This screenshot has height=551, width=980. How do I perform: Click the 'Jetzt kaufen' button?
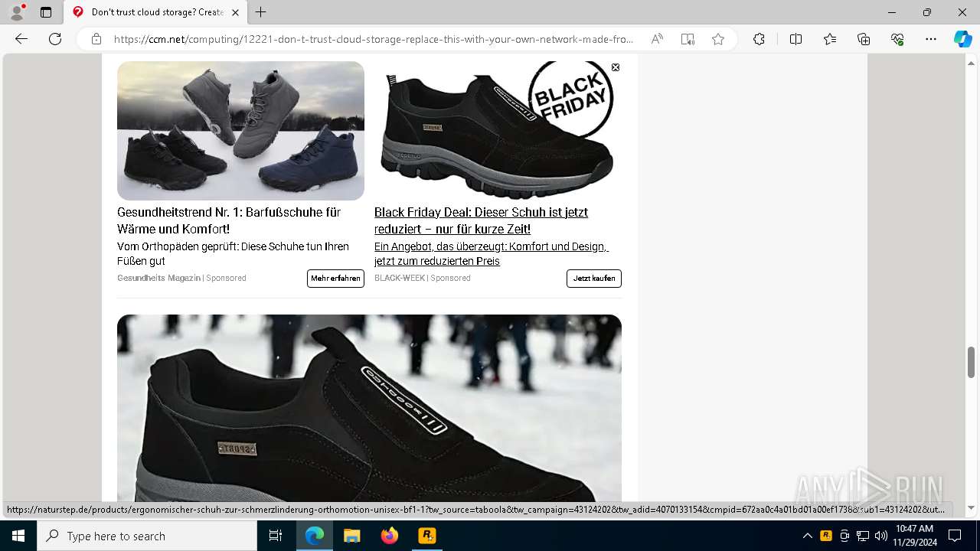coord(594,279)
